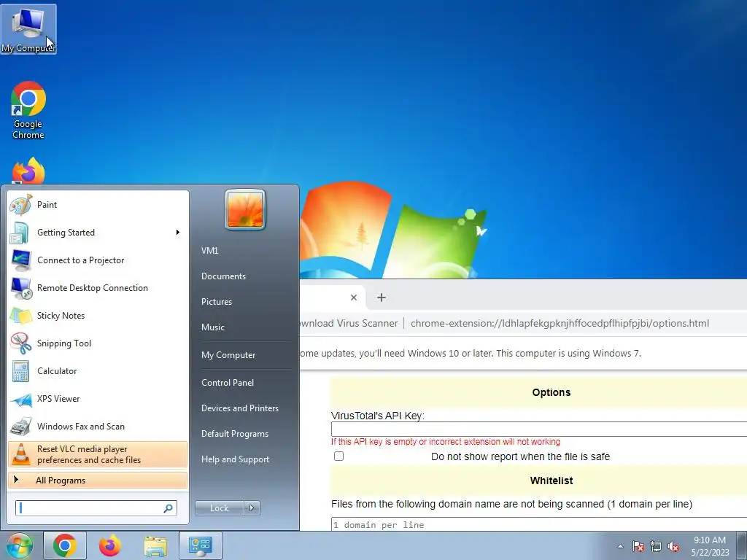Click the Chrome taskbar icon
Screen dimensions: 747x560
[65, 545]
